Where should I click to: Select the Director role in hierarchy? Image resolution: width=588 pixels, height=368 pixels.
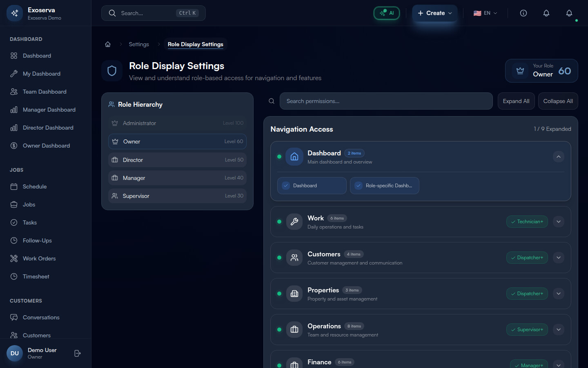(177, 160)
